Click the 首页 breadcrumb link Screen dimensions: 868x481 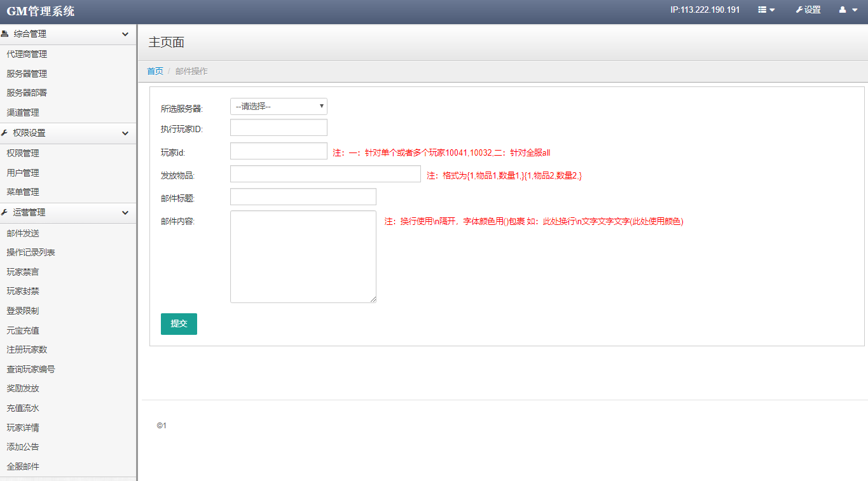155,71
